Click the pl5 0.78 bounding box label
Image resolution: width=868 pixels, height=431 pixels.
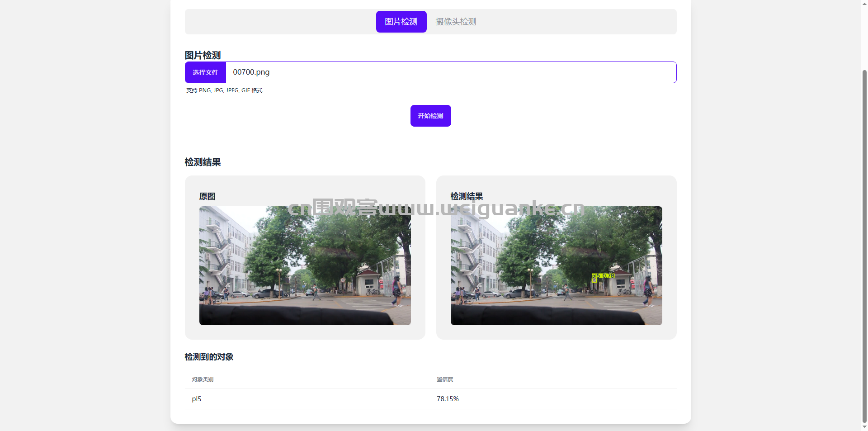tap(603, 275)
